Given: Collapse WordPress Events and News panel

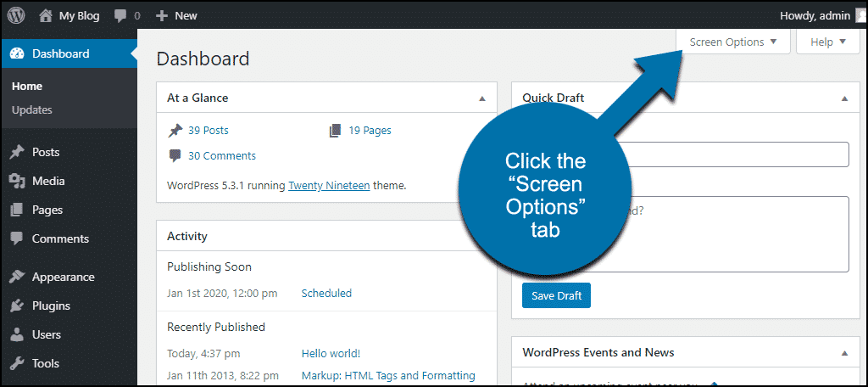Looking at the screenshot, I should pyautogui.click(x=844, y=353).
